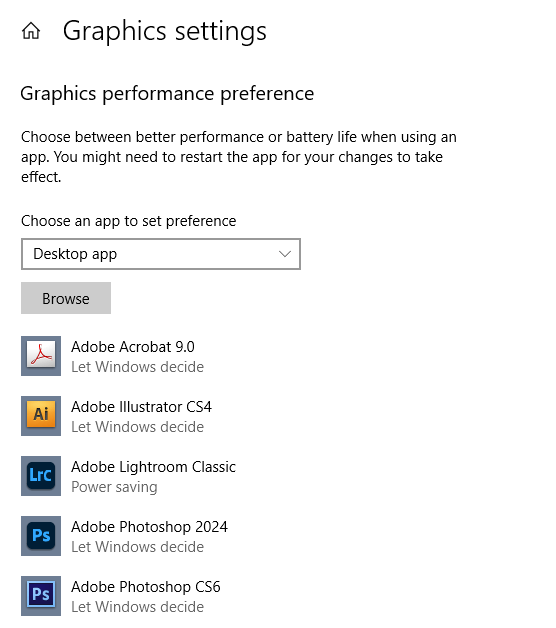Choose the Adobe Photoshop CS6 entry title

coord(146,587)
